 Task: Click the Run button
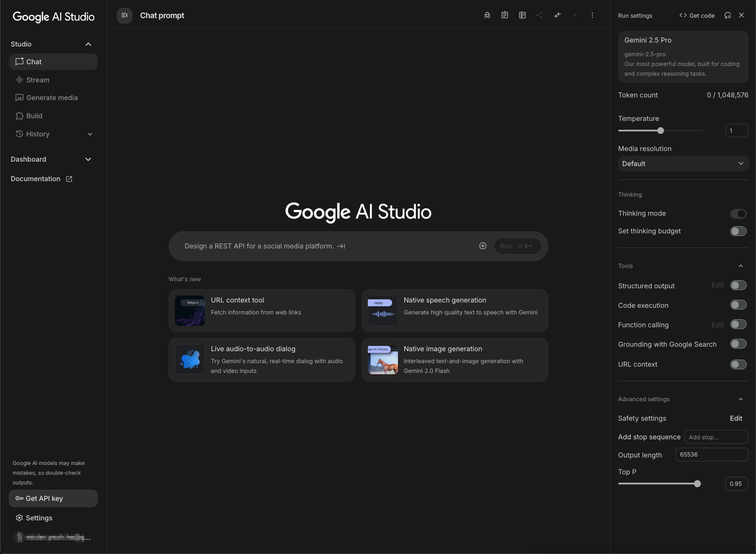pyautogui.click(x=517, y=246)
